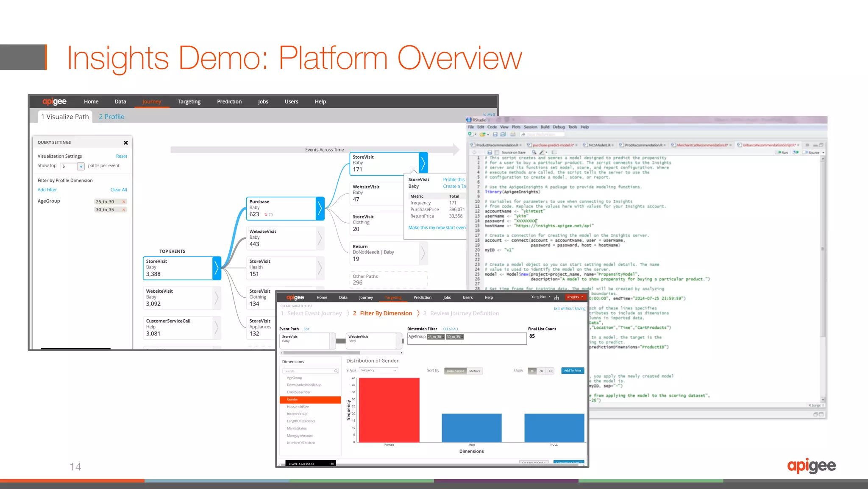This screenshot has width=868, height=489.
Task: Click the Dimensions search magnifier icon
Action: pos(336,371)
